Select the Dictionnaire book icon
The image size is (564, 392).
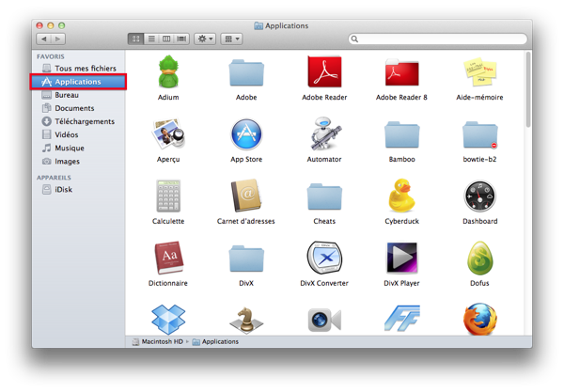click(168, 258)
